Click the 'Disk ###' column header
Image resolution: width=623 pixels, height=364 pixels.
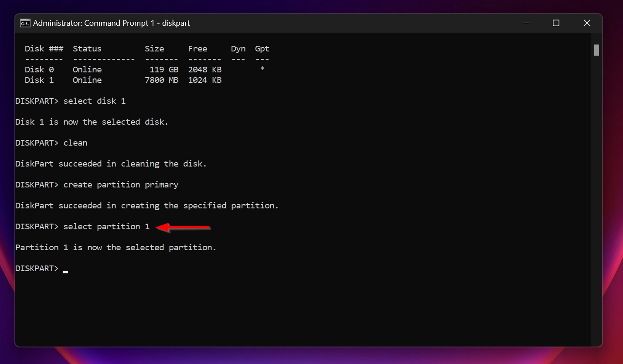point(44,49)
